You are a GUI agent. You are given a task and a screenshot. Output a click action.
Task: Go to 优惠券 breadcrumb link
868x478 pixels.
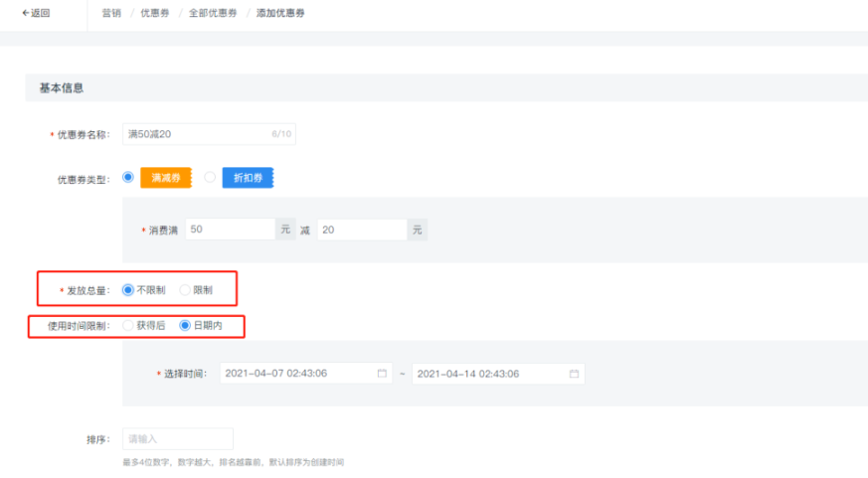click(154, 14)
